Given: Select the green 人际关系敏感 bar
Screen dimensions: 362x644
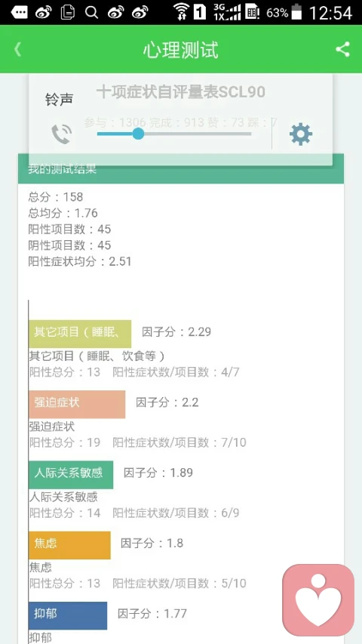Looking at the screenshot, I should (x=71, y=475).
